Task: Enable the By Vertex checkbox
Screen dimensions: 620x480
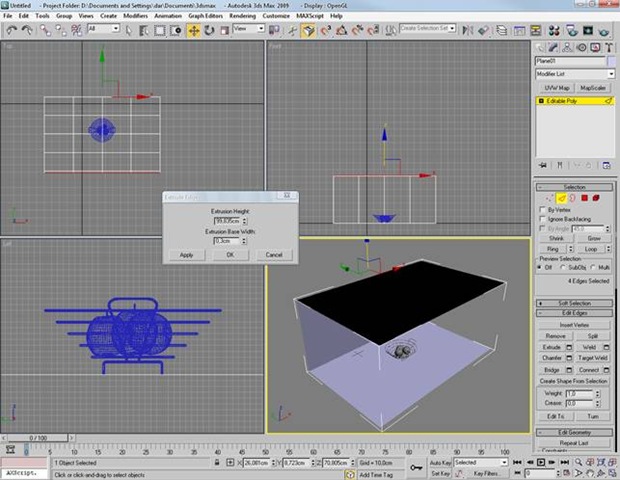Action: 543,210
